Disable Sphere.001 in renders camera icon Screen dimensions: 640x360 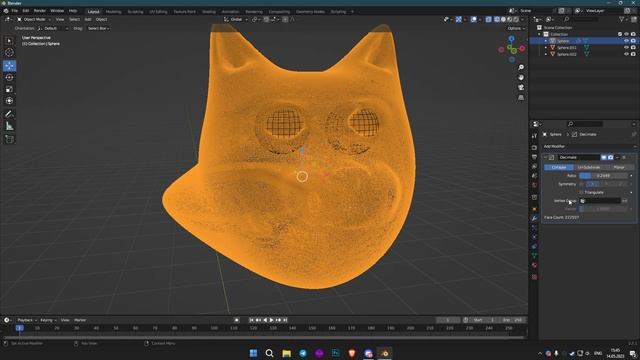633,47
